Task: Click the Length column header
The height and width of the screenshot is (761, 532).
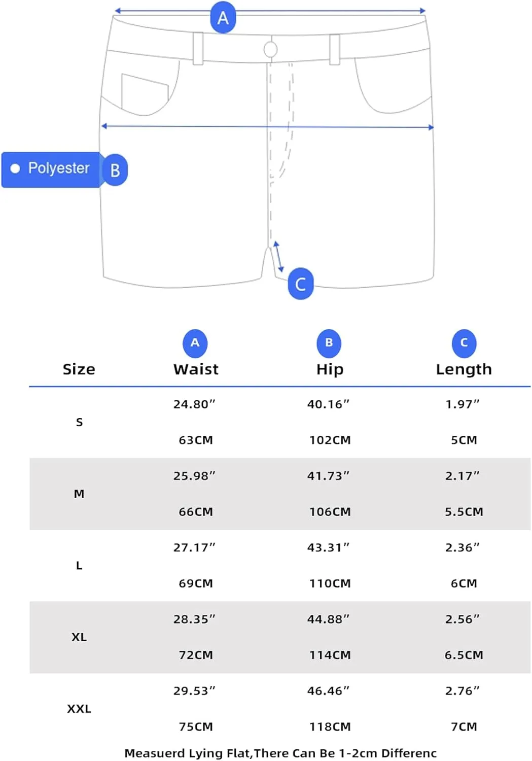Action: click(x=464, y=369)
